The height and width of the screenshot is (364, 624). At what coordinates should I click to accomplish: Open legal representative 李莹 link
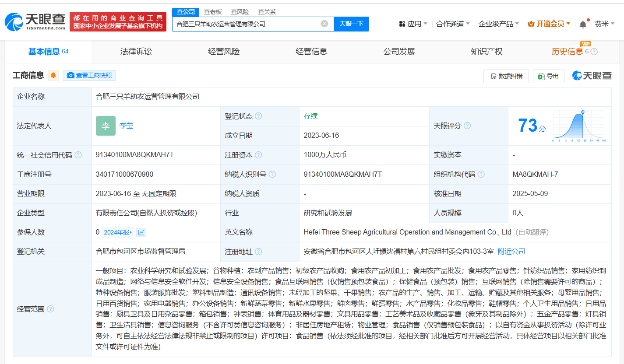(126, 126)
